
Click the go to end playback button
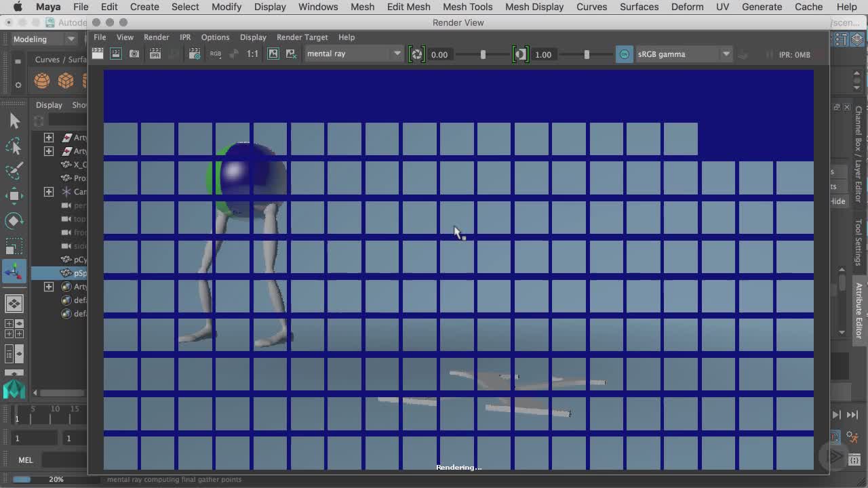852,415
